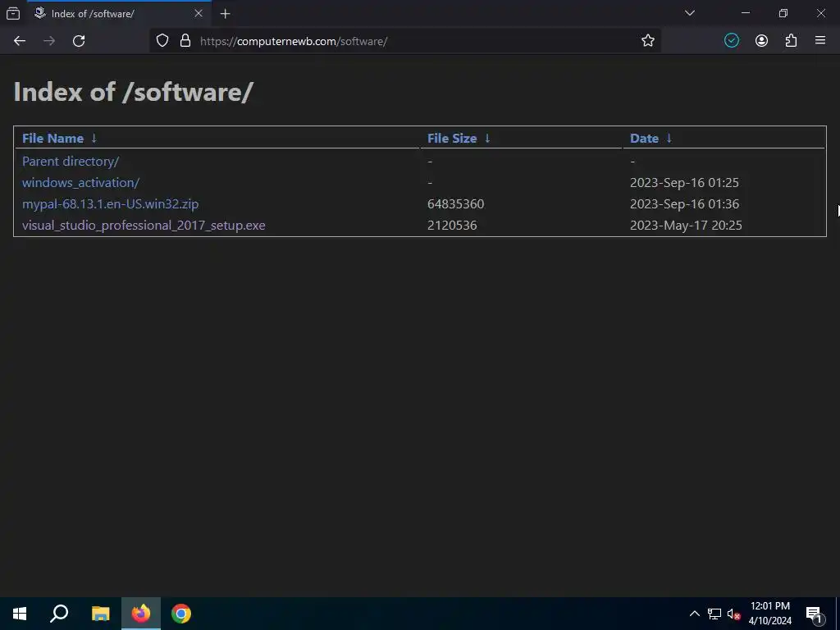Click Firefox taskbar icon
The width and height of the screenshot is (840, 630).
[141, 614]
